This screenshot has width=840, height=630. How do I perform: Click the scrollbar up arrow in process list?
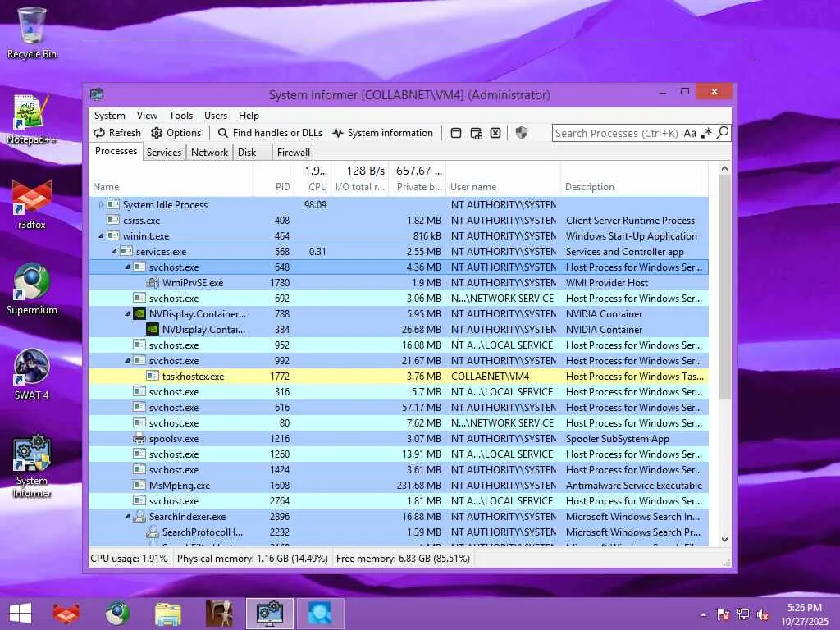click(724, 168)
